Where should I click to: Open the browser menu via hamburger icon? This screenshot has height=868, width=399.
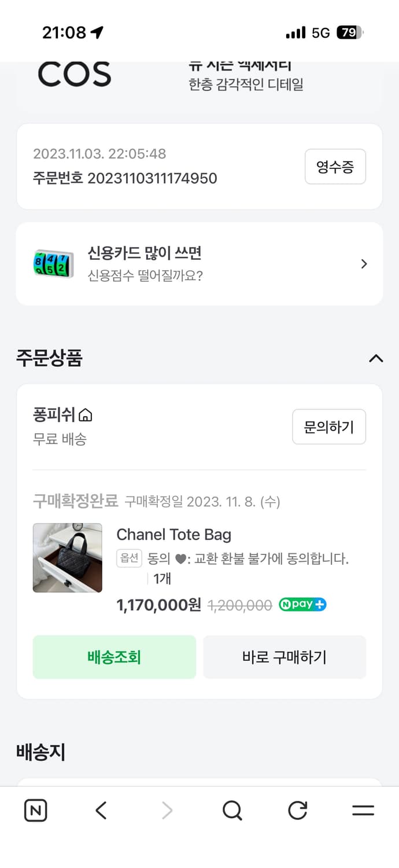click(363, 810)
